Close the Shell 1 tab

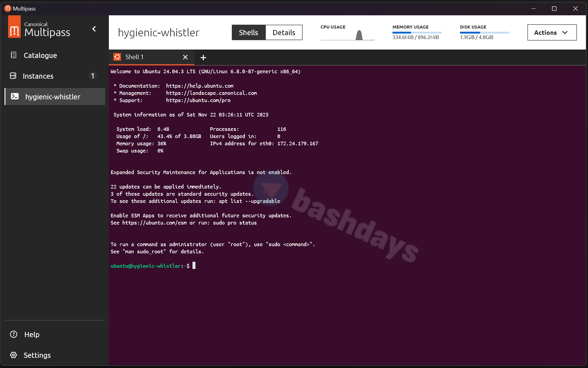[185, 57]
